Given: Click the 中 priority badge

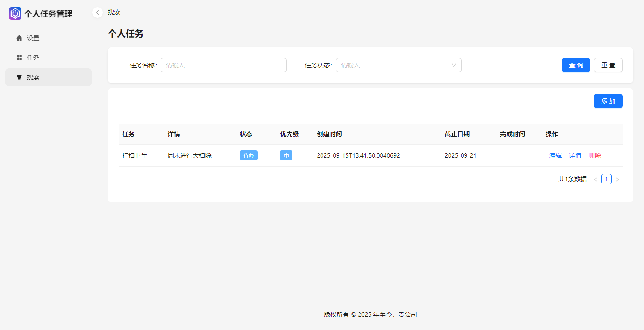Looking at the screenshot, I should point(286,155).
